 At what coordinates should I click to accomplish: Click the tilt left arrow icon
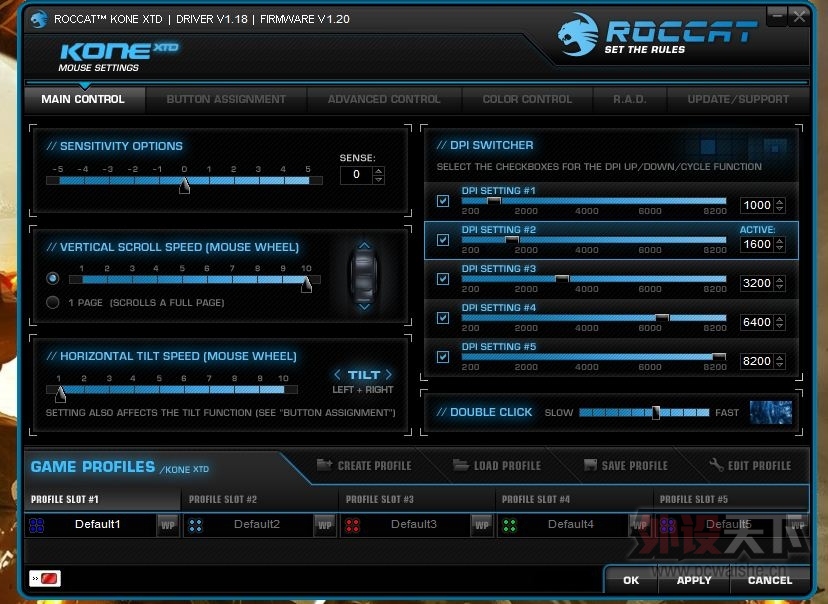pyautogui.click(x=337, y=374)
